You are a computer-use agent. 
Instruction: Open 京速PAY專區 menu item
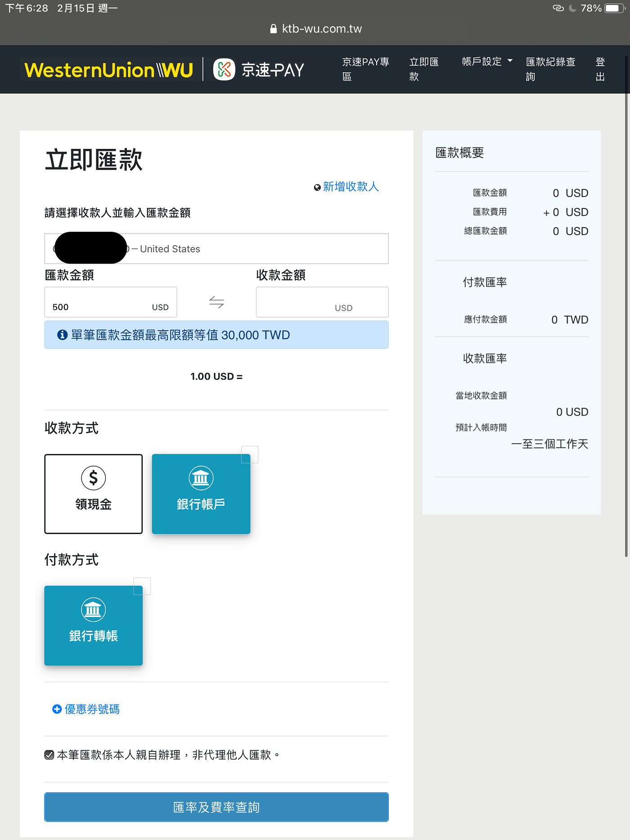point(366,69)
